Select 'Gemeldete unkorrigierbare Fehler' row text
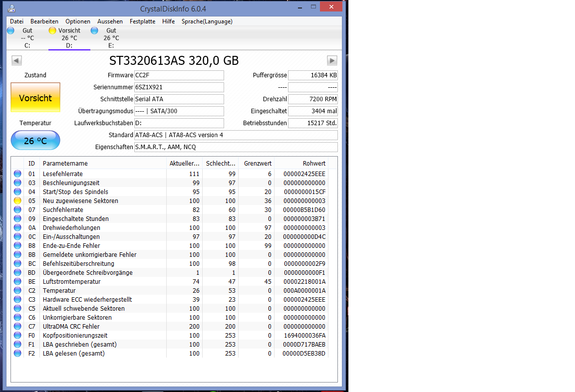This screenshot has height=392, width=575. pos(89,255)
